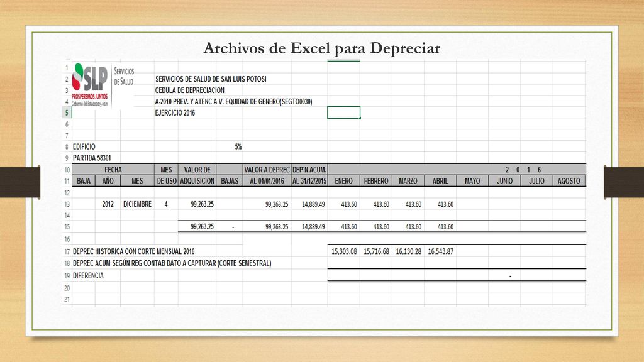Select row header number 5

coord(67,113)
